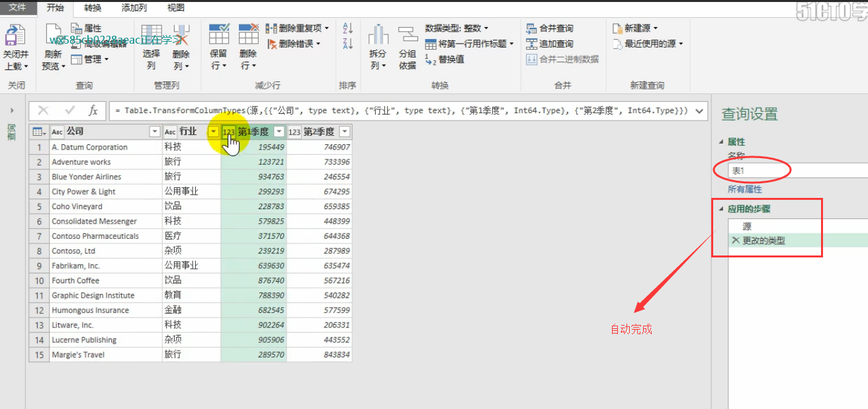
Task: Switch to the 开始 home tab
Action: point(56,8)
